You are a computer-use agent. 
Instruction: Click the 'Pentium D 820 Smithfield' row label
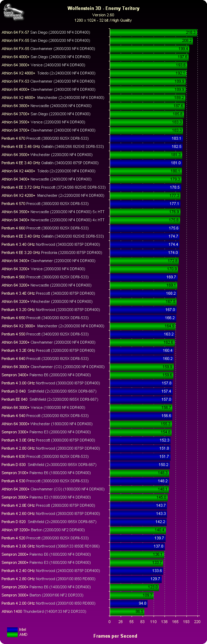click(49, 522)
